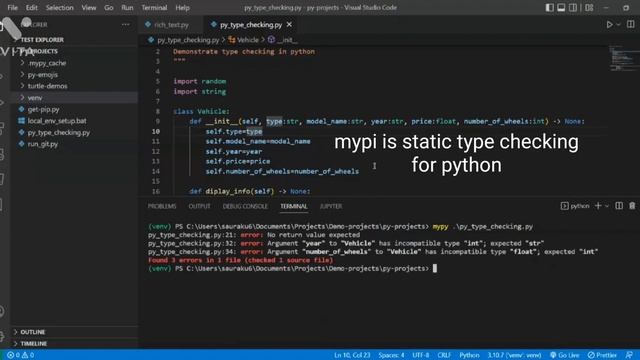
Task: Click the class Vehicle line
Action: 201,111
